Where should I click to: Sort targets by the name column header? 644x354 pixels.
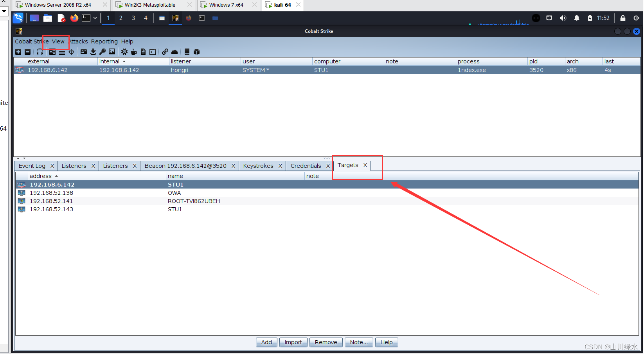235,176
